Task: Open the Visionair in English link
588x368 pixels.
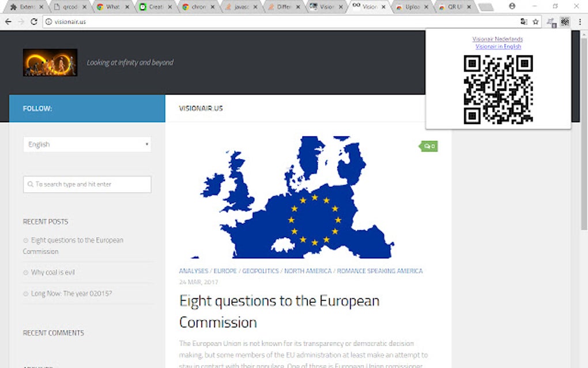Action: pyautogui.click(x=498, y=47)
